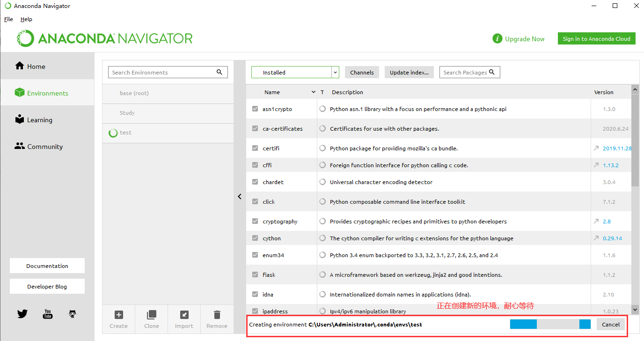Click Sign in to Anaconda Cloud

pyautogui.click(x=596, y=38)
